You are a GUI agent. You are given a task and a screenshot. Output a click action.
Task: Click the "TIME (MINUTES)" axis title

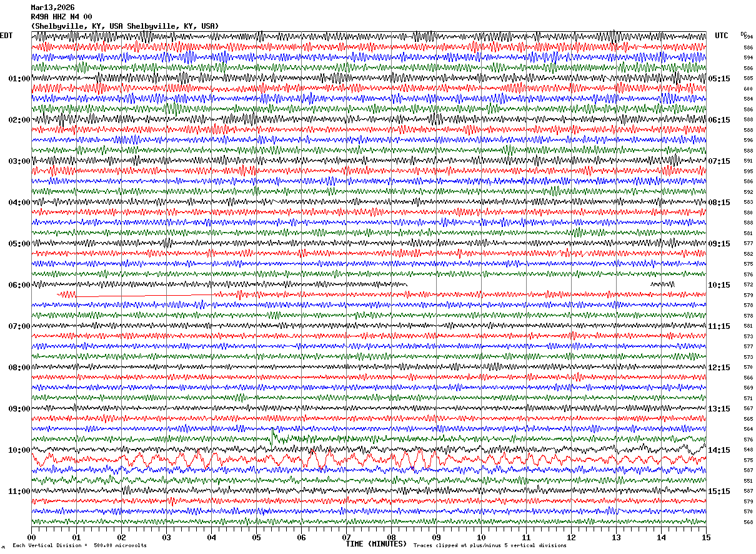point(376,544)
